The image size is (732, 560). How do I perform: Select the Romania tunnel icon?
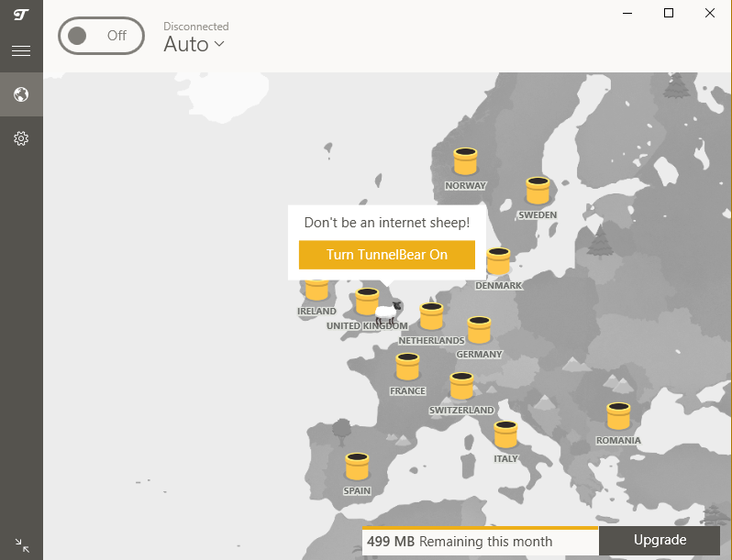(618, 416)
